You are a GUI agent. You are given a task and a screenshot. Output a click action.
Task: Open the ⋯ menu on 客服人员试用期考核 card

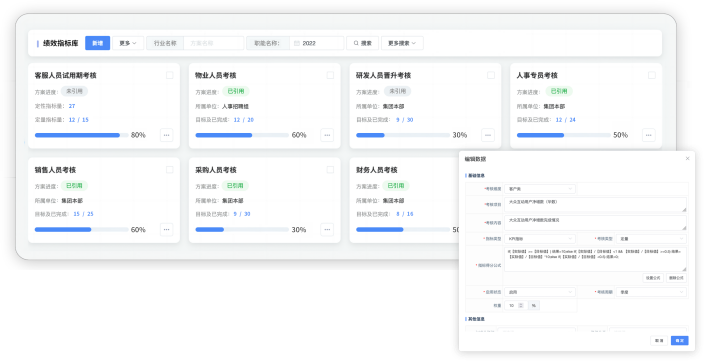pos(167,135)
